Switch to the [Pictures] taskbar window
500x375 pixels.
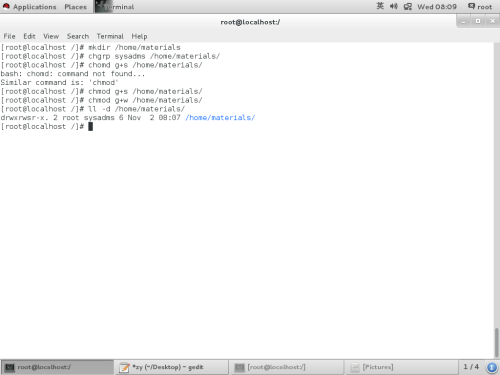pyautogui.click(x=401, y=367)
